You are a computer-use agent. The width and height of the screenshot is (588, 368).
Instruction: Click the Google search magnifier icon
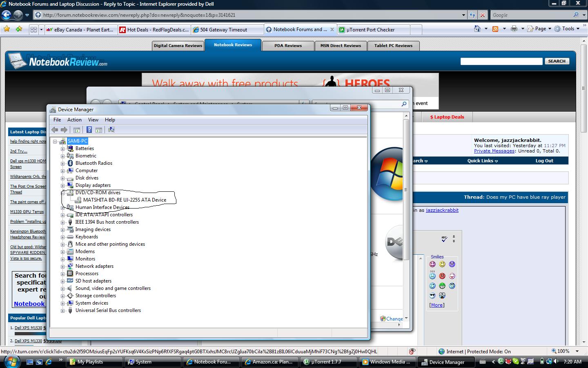click(576, 15)
